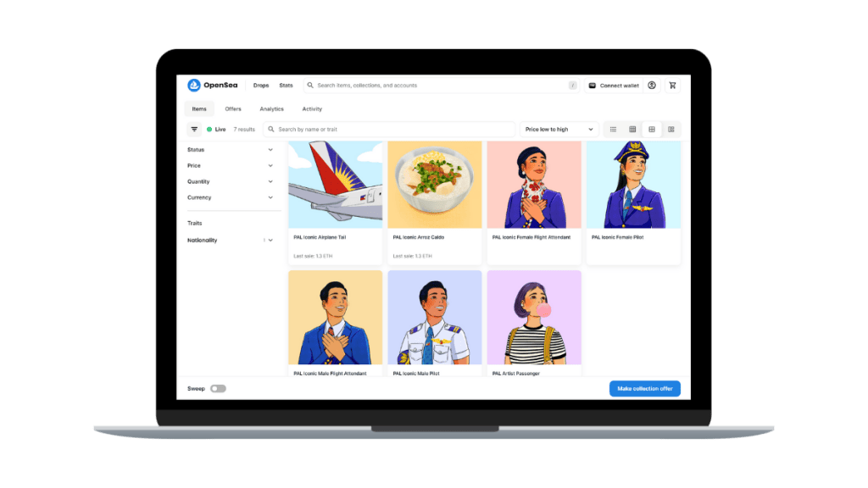Image resolution: width=868 pixels, height=488 pixels.
Task: Open PAL Iconic Airplane Tail title
Action: (320, 237)
